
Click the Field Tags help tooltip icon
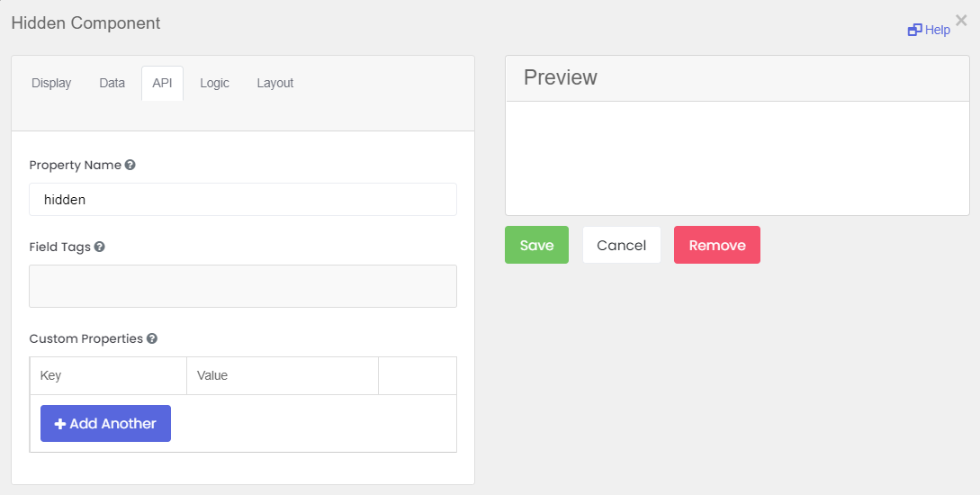(100, 247)
